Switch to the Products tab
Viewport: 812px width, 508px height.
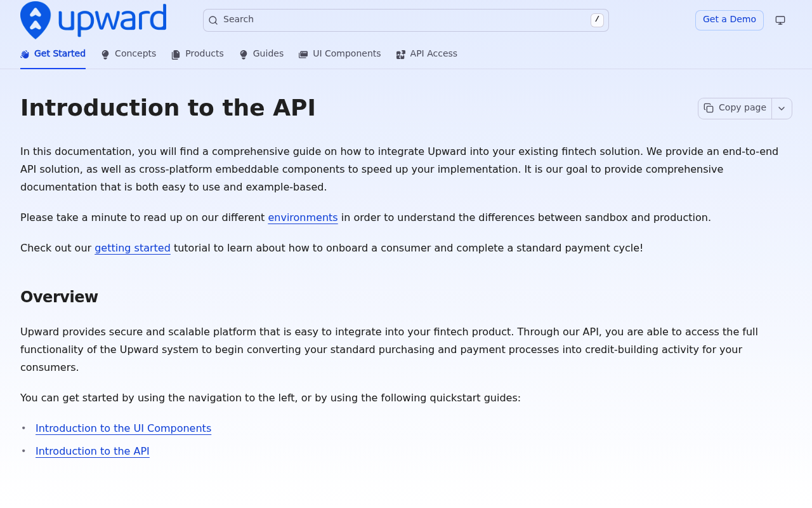tap(197, 54)
